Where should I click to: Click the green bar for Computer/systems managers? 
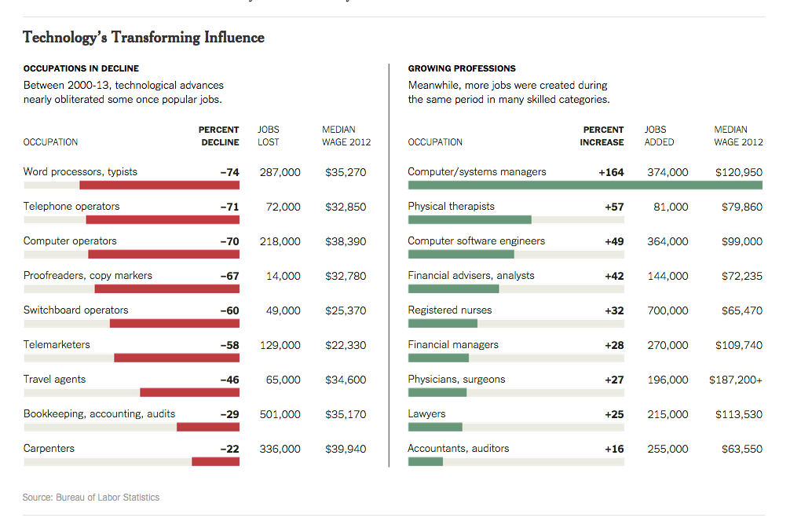tap(585, 185)
